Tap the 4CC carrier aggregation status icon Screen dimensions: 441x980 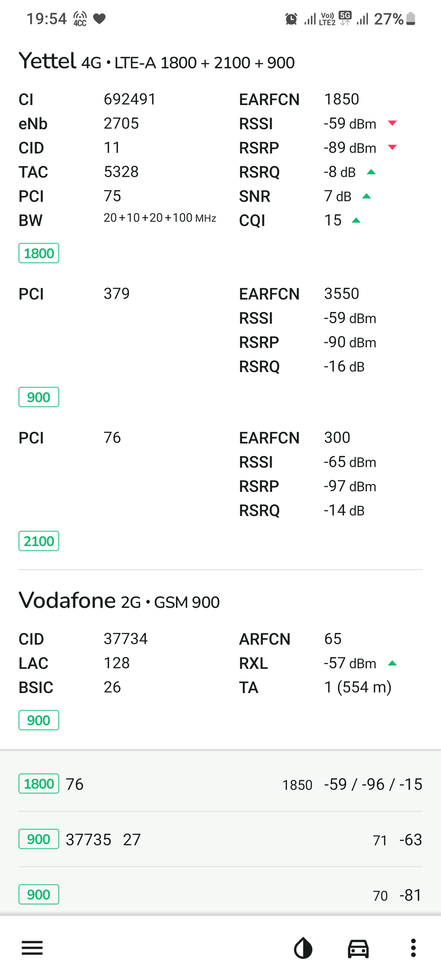[80, 19]
